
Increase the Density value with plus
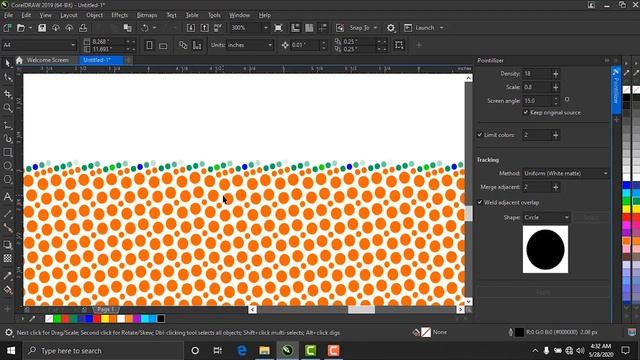coord(556,74)
